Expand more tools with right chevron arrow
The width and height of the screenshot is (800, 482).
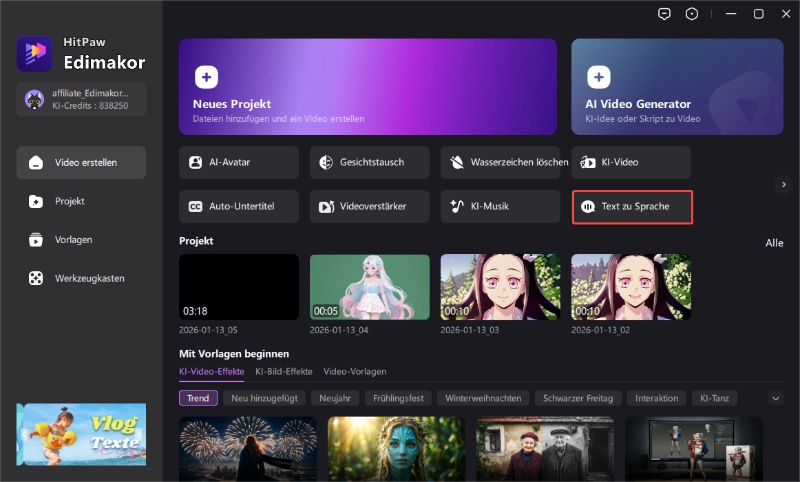[x=784, y=184]
